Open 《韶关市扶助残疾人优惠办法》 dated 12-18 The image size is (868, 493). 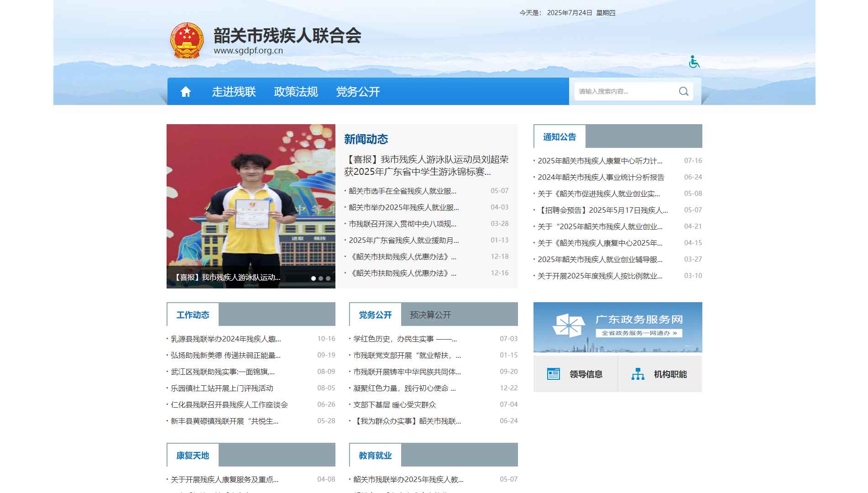(403, 257)
